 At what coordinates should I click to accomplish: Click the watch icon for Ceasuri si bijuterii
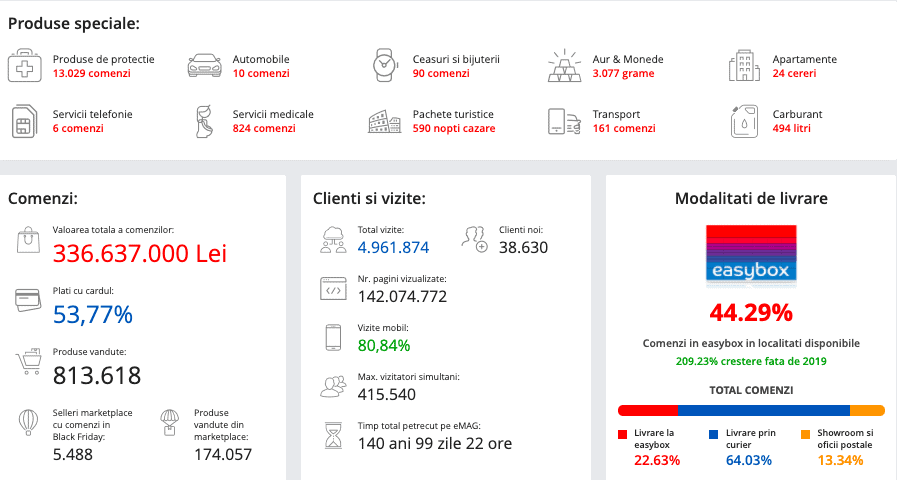point(385,66)
